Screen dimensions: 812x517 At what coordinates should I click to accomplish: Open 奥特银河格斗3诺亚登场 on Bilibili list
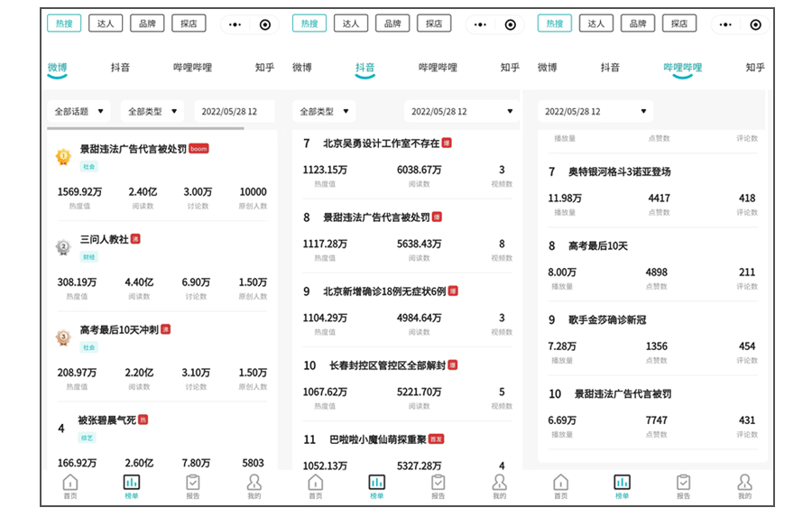(620, 172)
